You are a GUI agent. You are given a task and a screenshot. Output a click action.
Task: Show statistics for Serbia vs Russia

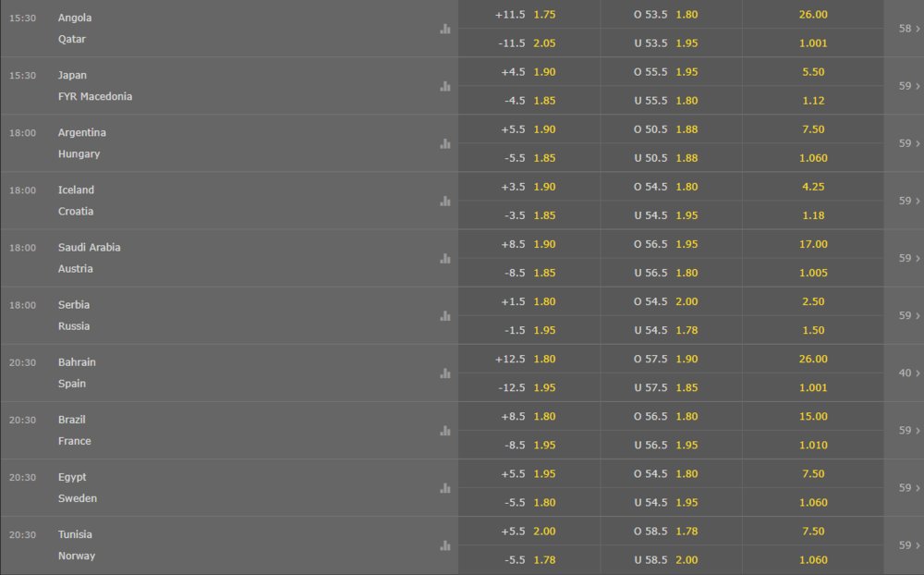tap(445, 315)
